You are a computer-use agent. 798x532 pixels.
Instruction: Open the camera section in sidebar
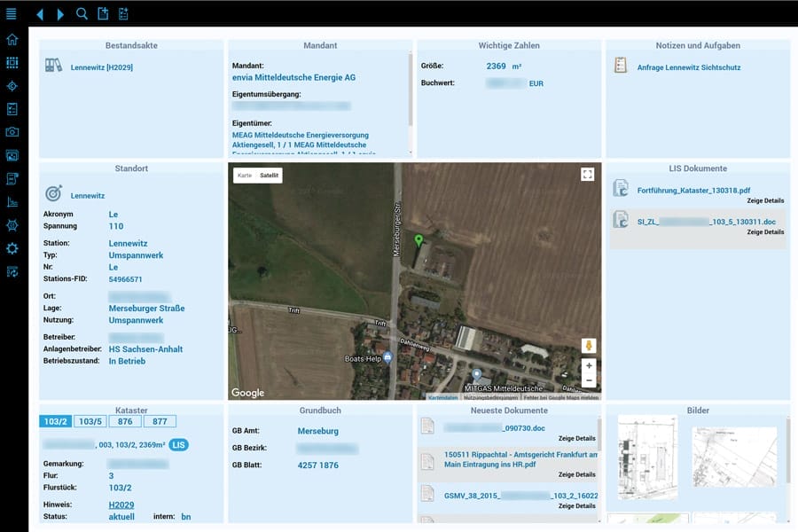pos(12,132)
